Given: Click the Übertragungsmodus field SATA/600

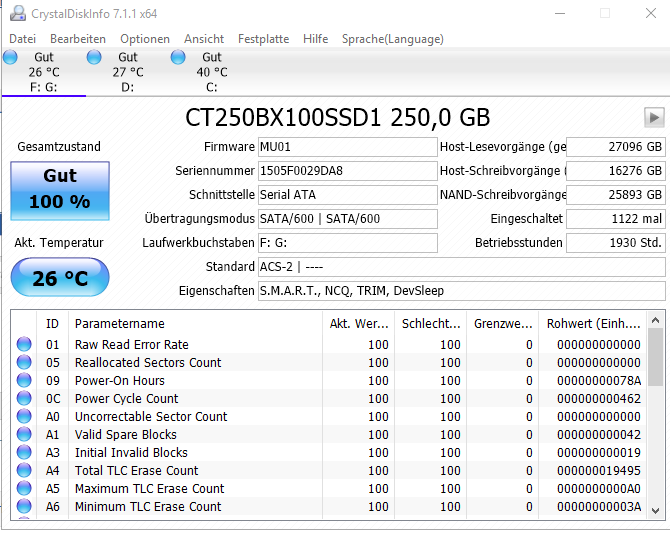Looking at the screenshot, I should [348, 219].
